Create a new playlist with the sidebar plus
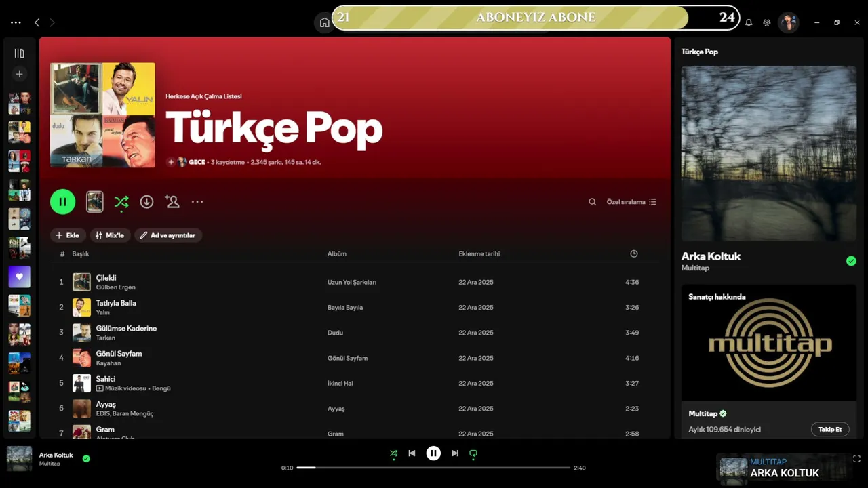This screenshot has height=488, width=868. pyautogui.click(x=19, y=75)
